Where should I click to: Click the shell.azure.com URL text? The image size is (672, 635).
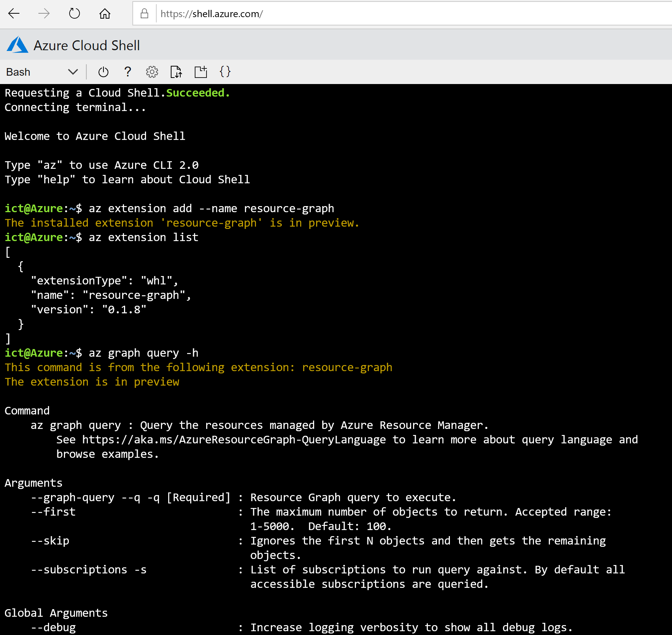[x=211, y=14]
